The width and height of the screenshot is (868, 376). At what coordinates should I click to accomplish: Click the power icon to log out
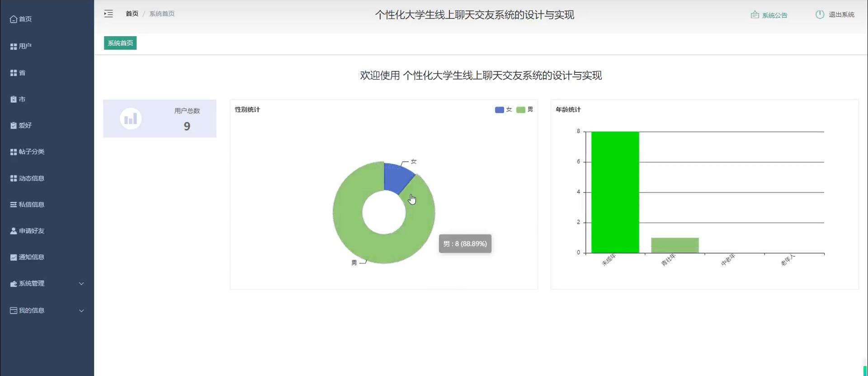pyautogui.click(x=820, y=14)
